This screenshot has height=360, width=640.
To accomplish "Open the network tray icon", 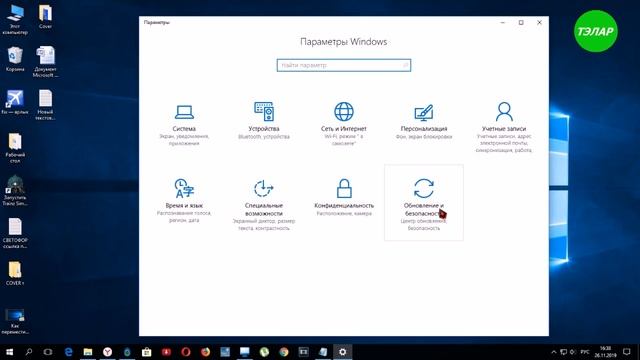I will [x=563, y=352].
